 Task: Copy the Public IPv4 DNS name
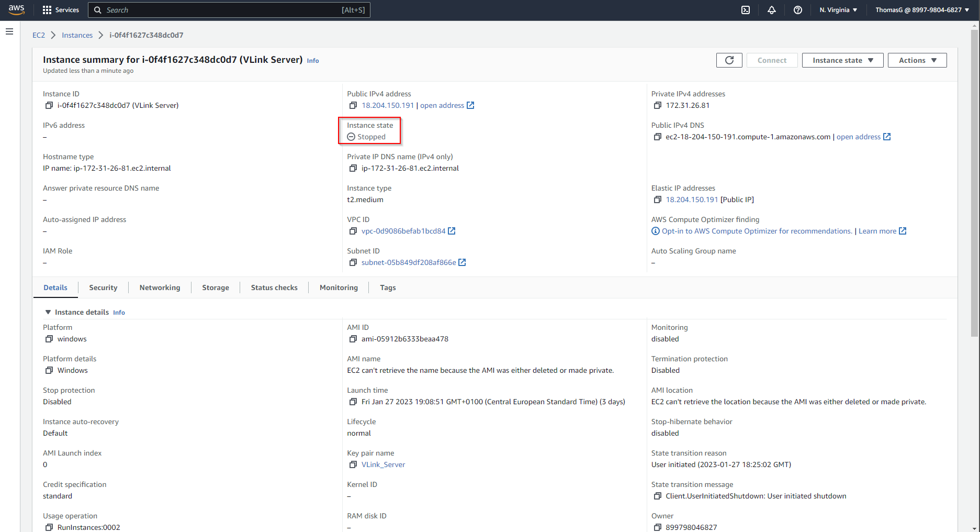[658, 137]
